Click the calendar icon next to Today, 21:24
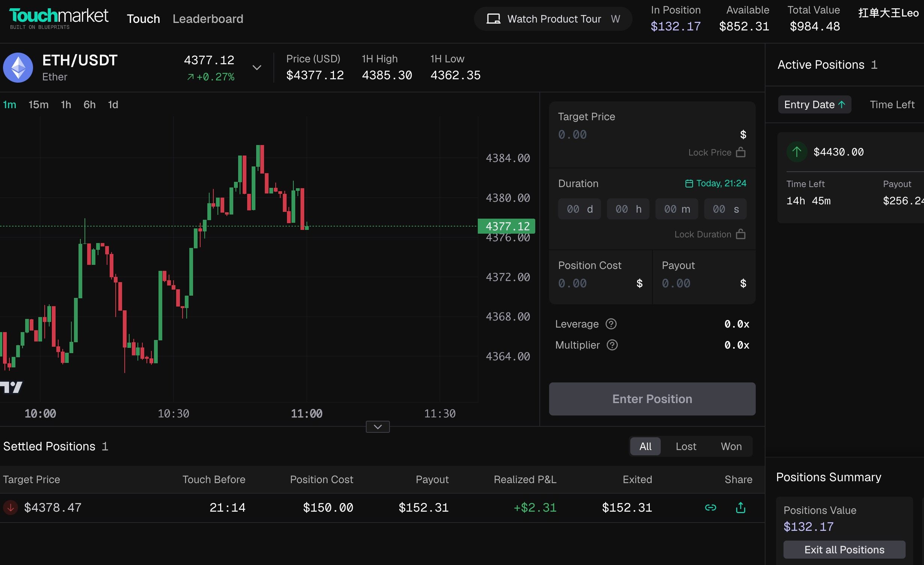The image size is (924, 565). (689, 183)
